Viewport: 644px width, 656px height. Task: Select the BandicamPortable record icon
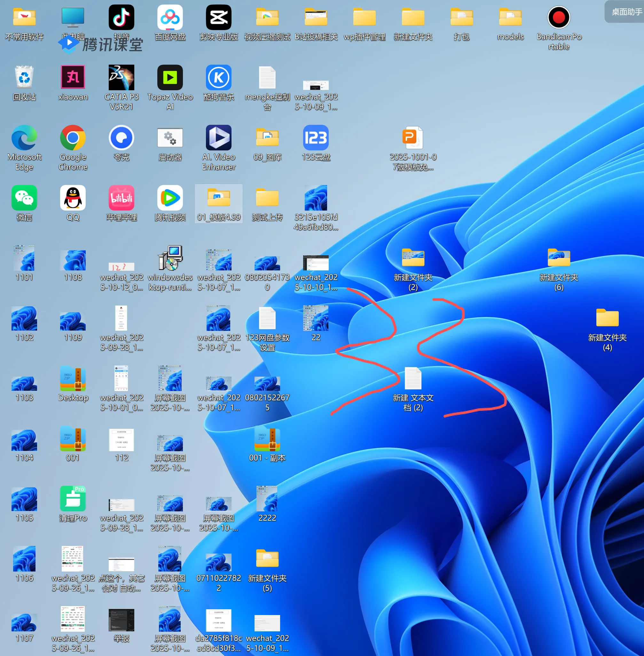tap(558, 18)
